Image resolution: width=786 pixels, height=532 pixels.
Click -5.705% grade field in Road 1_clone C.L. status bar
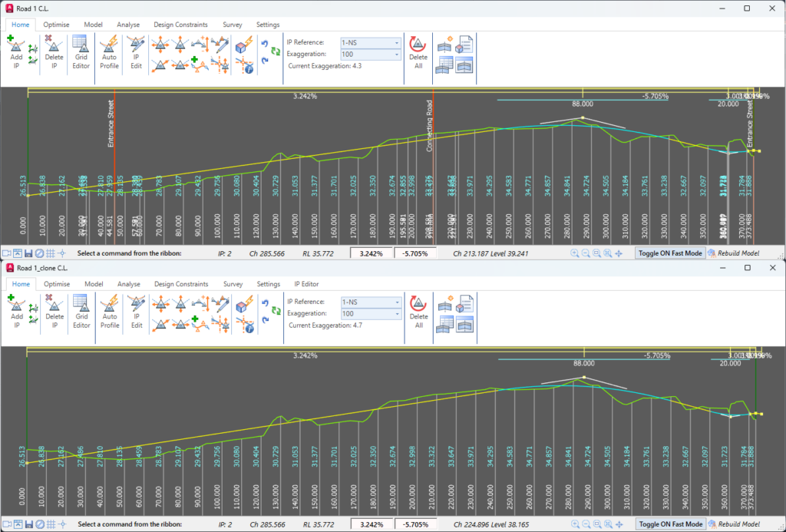coord(415,524)
